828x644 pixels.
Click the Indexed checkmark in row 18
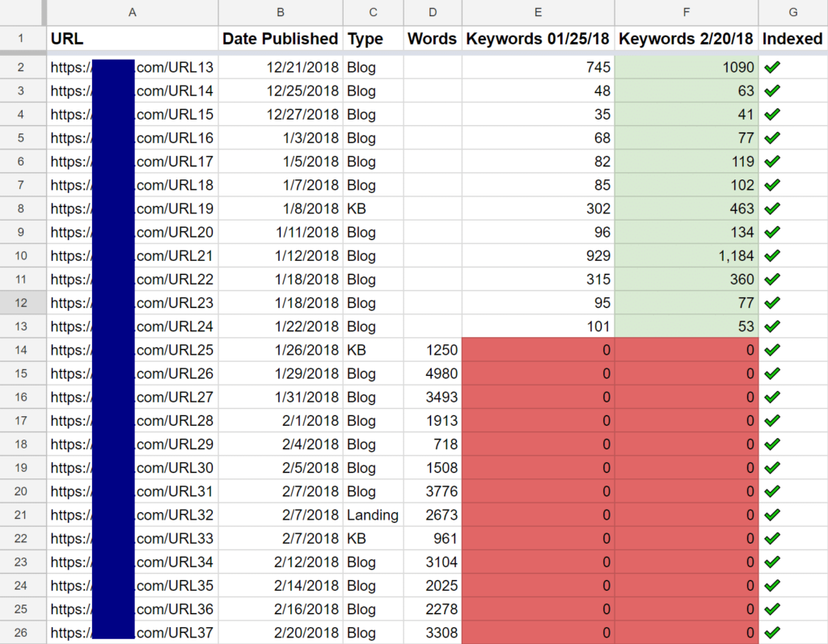pos(771,444)
